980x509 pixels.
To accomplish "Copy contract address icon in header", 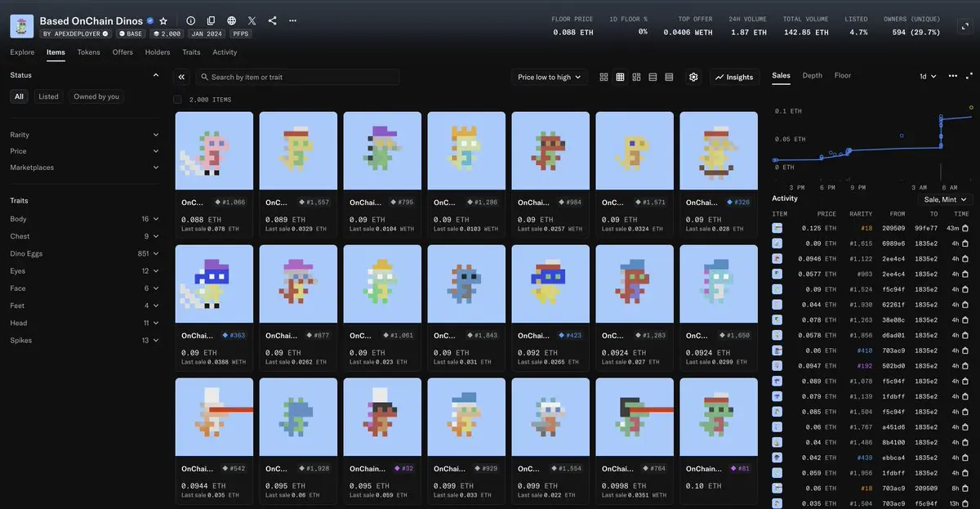I will (211, 20).
